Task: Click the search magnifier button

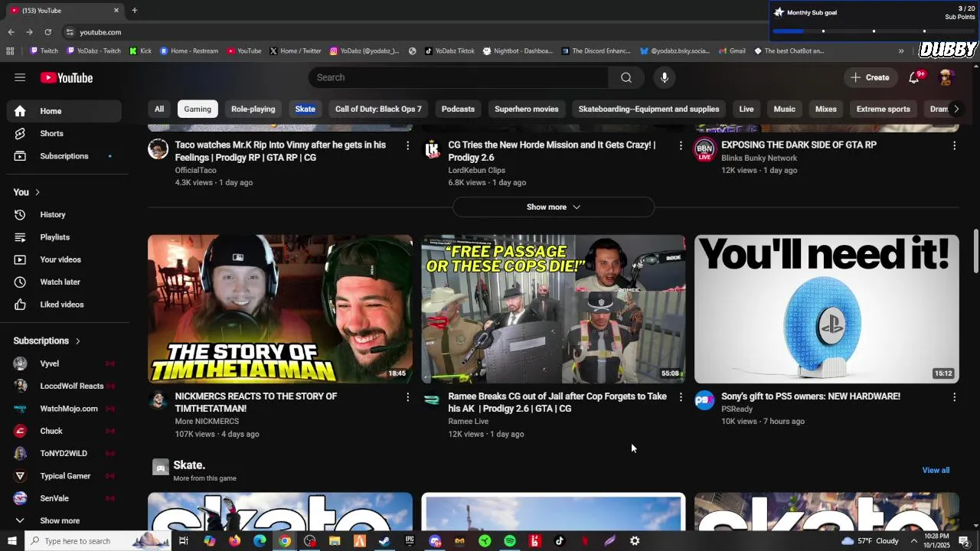Action: (626, 77)
